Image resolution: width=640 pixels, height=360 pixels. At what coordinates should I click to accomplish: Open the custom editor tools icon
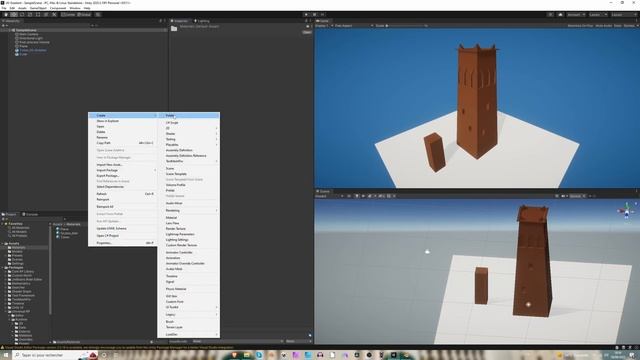tap(54, 14)
